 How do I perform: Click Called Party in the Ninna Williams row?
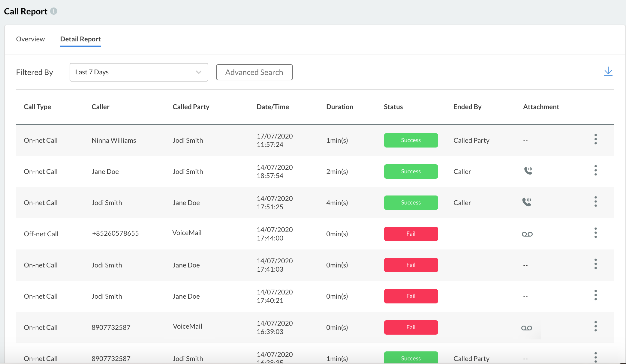click(x=471, y=140)
